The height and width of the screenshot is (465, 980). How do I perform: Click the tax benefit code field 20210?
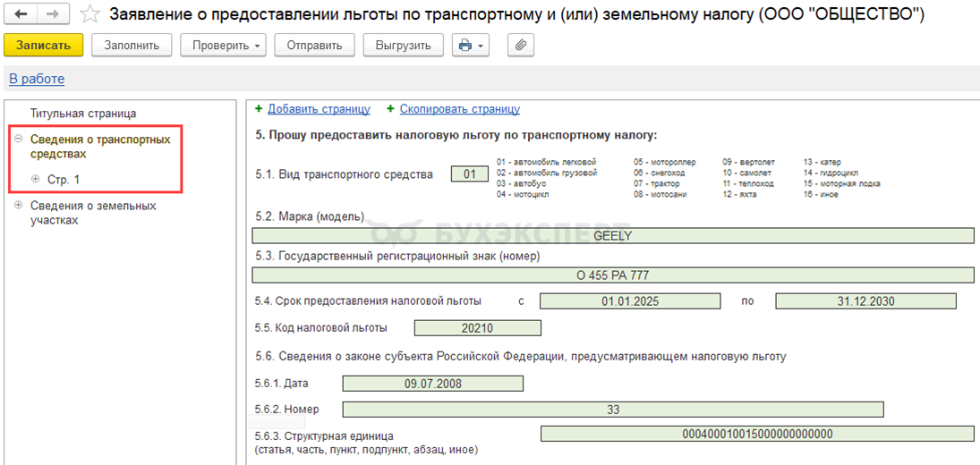[x=478, y=327]
